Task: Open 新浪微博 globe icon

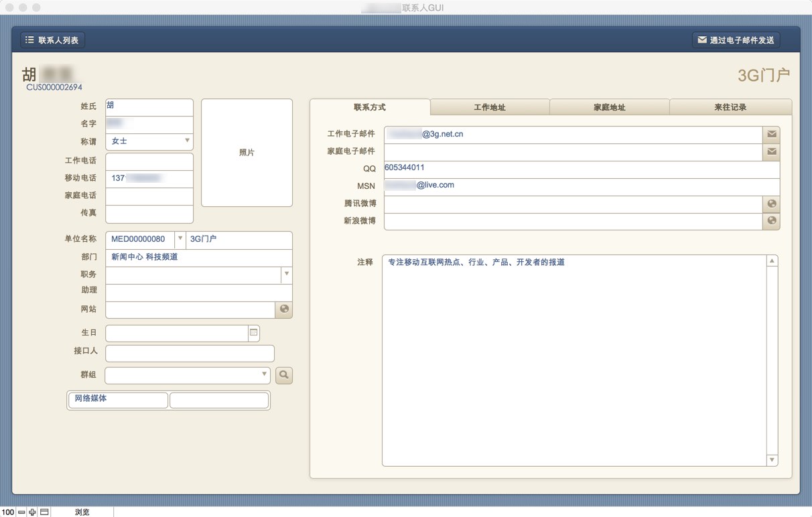Action: pyautogui.click(x=772, y=221)
